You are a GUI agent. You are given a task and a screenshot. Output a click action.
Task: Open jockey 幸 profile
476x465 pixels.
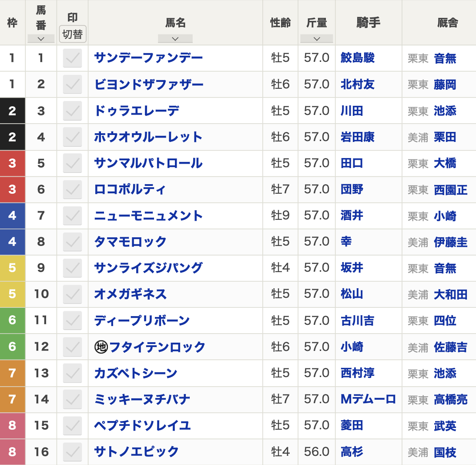click(x=346, y=242)
